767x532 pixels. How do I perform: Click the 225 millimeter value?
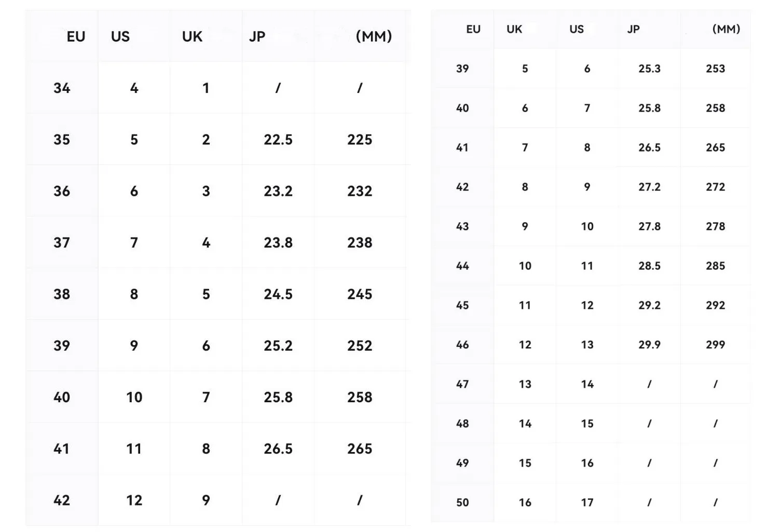coord(360,140)
